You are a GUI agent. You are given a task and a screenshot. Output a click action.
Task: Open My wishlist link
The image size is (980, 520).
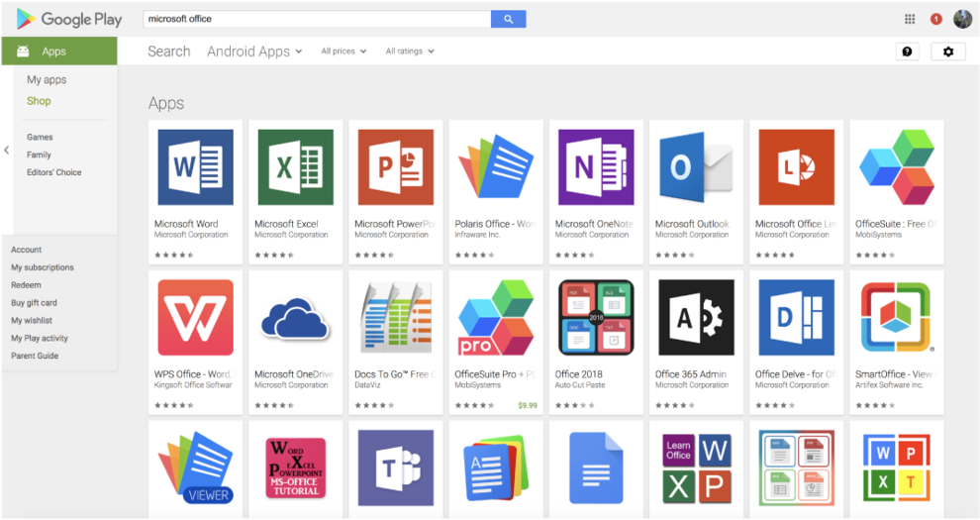[32, 320]
